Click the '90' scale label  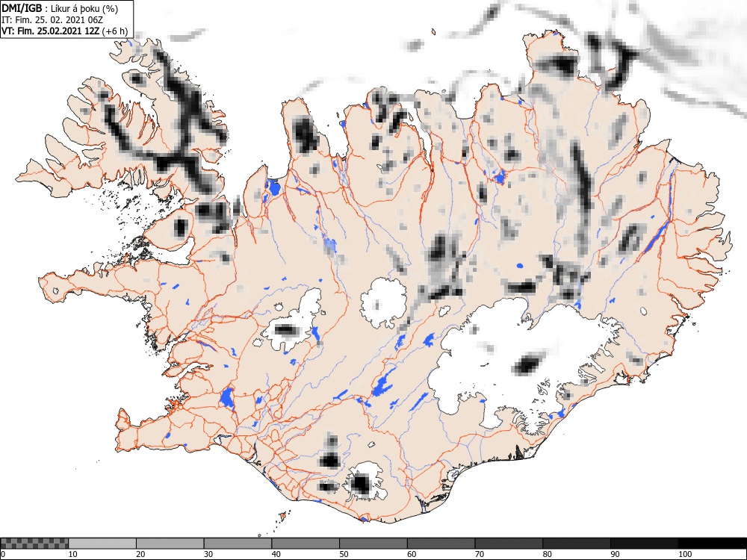615,554
